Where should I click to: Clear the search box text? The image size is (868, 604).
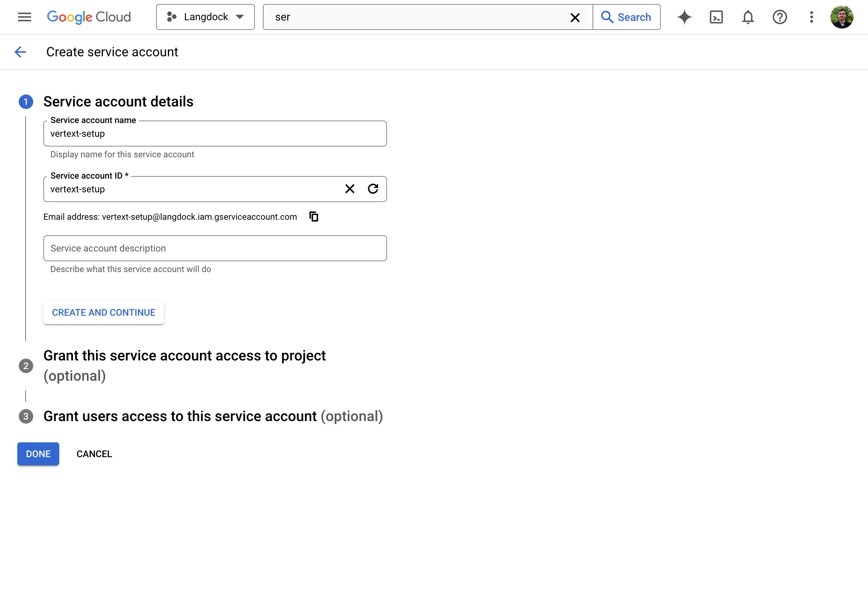point(574,17)
